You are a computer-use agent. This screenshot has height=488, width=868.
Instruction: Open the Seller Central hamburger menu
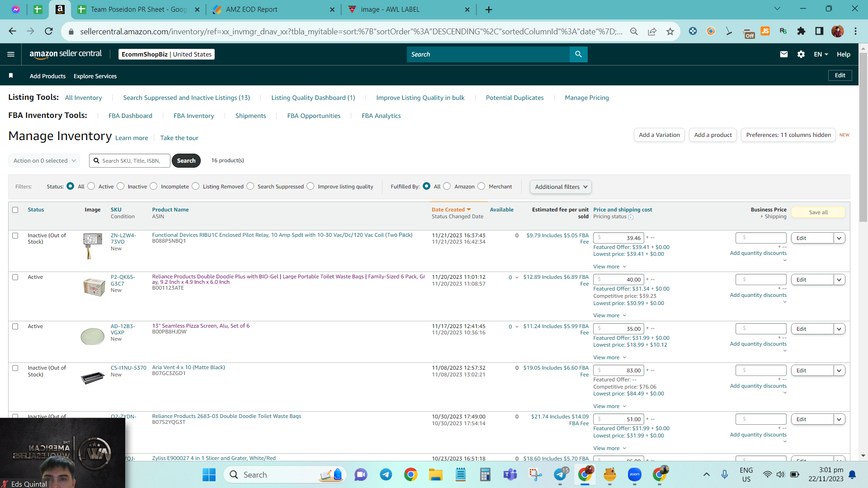click(11, 54)
